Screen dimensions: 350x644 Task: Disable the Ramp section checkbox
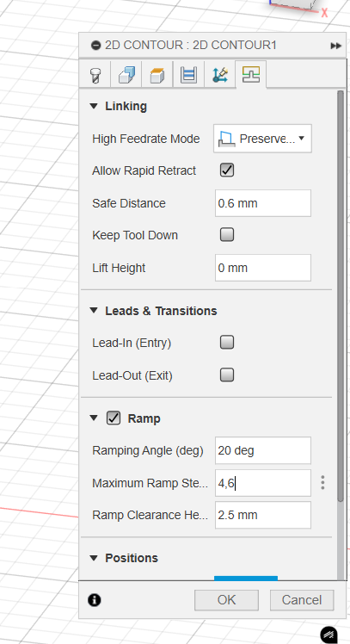(114, 418)
